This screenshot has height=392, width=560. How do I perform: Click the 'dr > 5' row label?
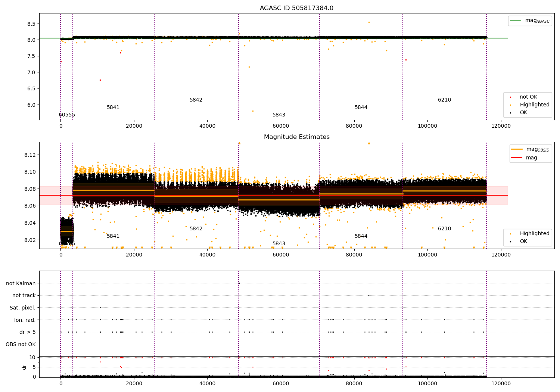pos(28,332)
